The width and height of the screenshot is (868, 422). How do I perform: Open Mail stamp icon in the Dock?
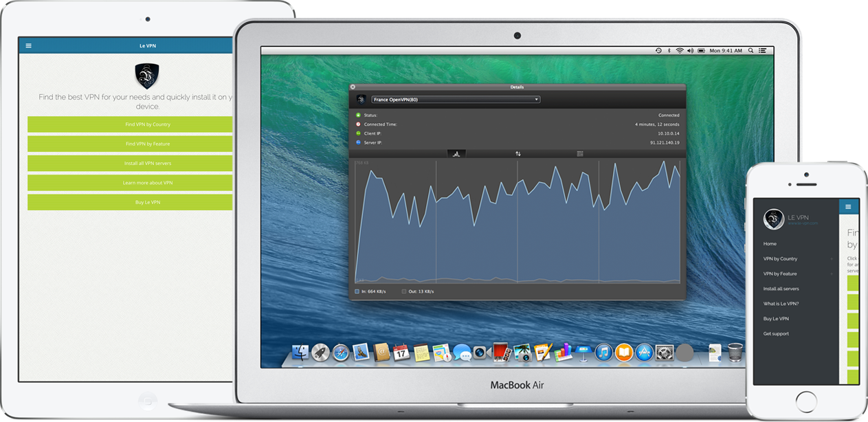[x=361, y=352]
